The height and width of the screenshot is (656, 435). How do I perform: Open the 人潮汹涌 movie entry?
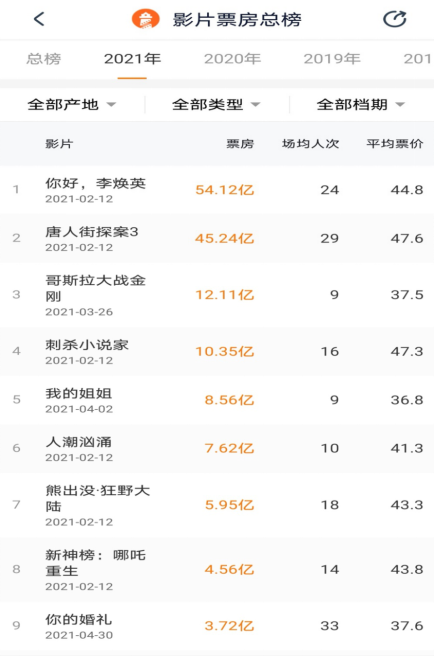tap(218, 448)
